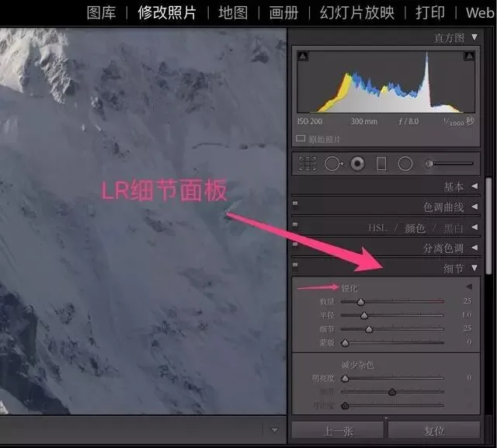The width and height of the screenshot is (497, 448).
Task: Select the Crop Overlay tool
Action: point(308,164)
